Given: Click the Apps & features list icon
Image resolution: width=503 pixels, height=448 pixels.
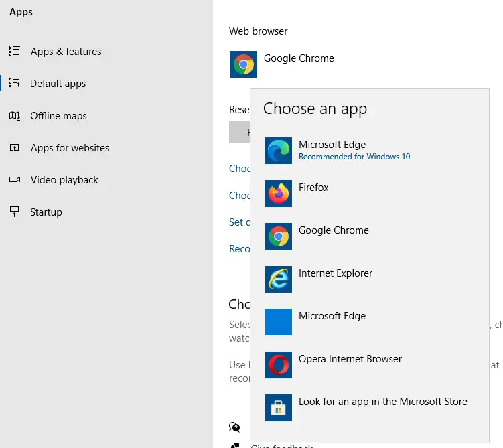Looking at the screenshot, I should click(x=15, y=51).
